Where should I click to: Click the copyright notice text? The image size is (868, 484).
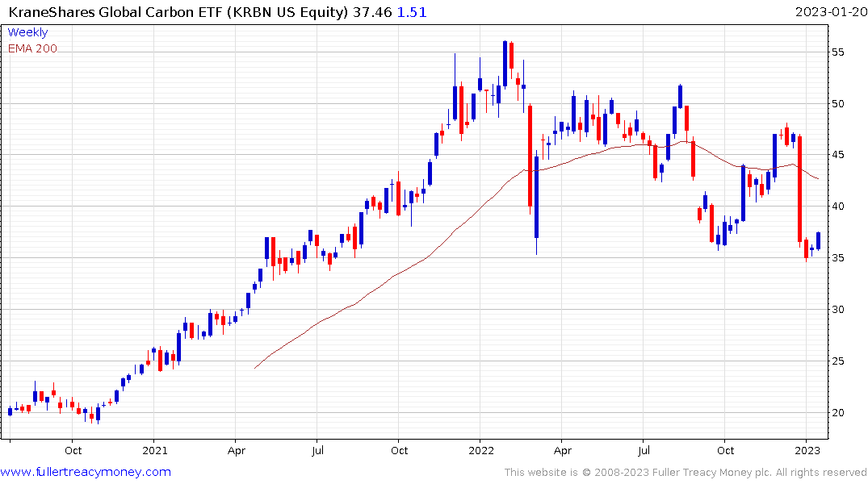[686, 473]
